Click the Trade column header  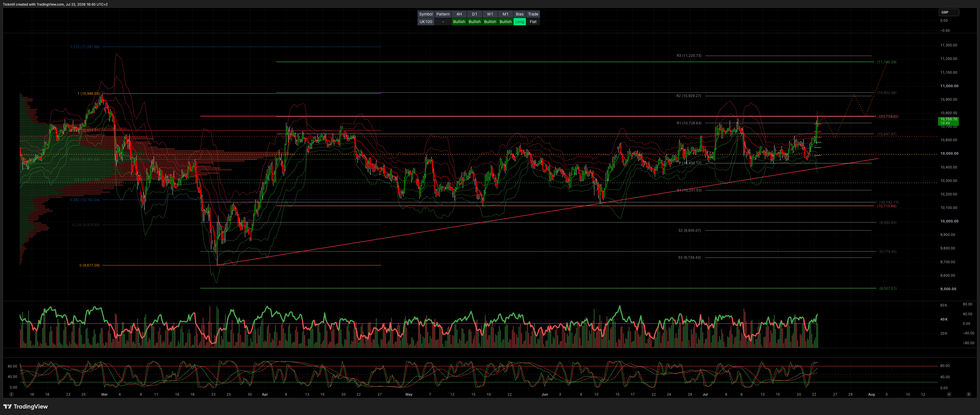(x=533, y=14)
